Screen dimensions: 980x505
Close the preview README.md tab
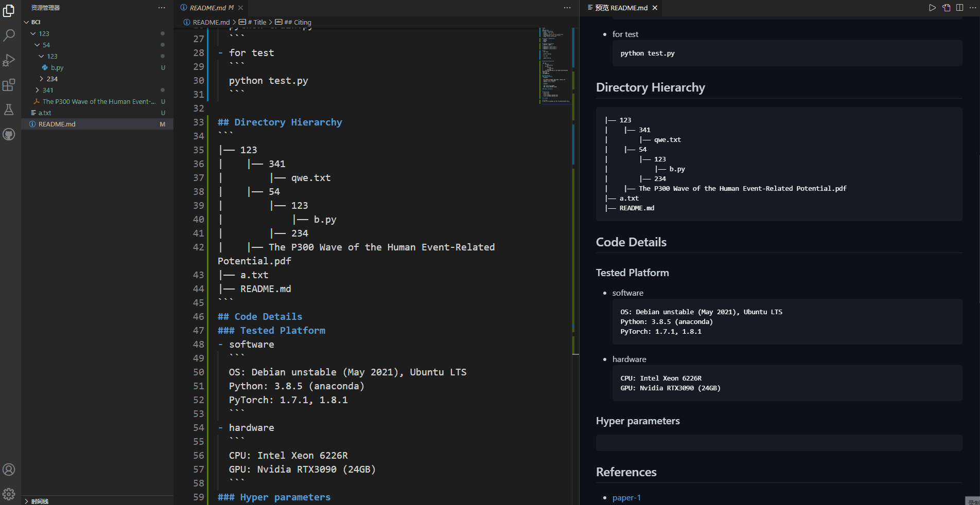click(x=655, y=8)
